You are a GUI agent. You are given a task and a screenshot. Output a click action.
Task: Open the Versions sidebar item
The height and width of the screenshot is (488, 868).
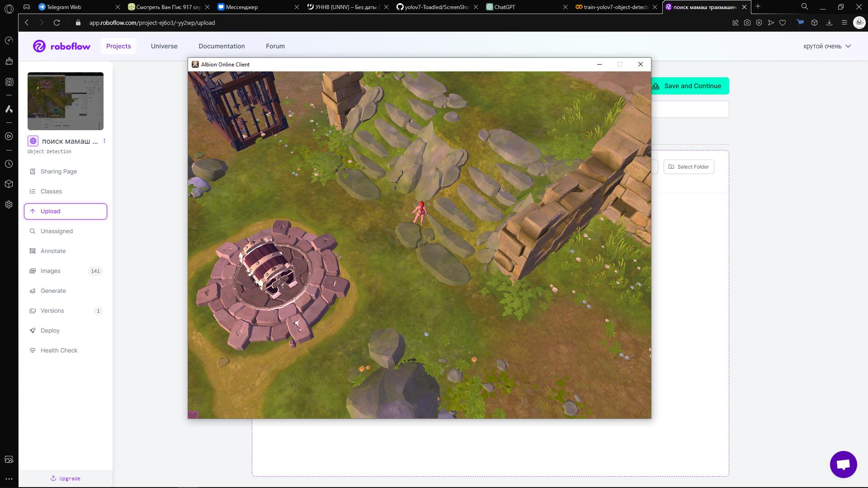(x=66, y=310)
